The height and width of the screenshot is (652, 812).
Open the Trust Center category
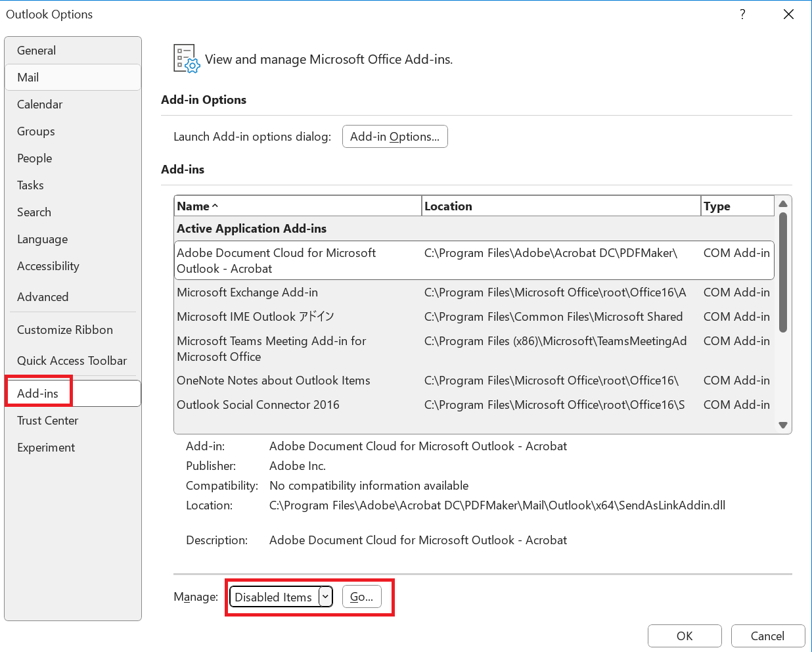coord(72,421)
